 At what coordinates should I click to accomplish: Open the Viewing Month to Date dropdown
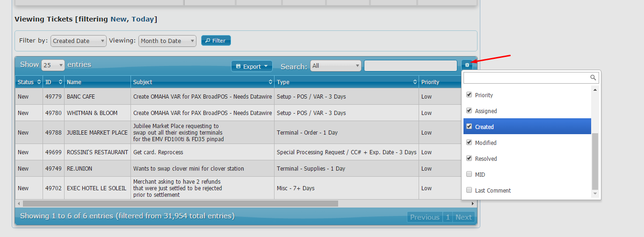(x=167, y=41)
